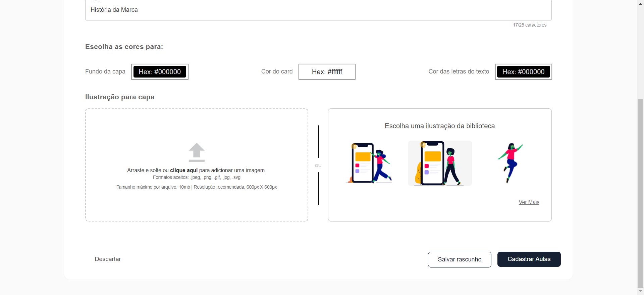Viewport: 644px width, 295px height.
Task: Click the title field with História da Marca
Action: [x=318, y=10]
